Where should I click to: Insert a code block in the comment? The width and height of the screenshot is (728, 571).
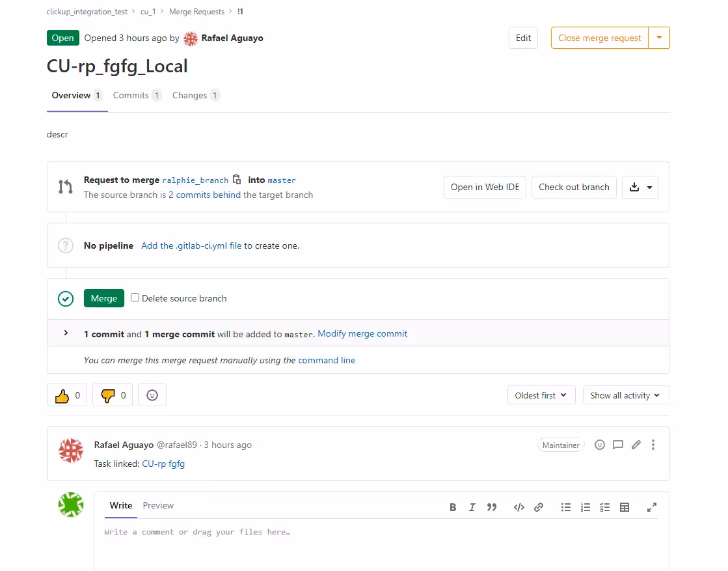pyautogui.click(x=519, y=507)
